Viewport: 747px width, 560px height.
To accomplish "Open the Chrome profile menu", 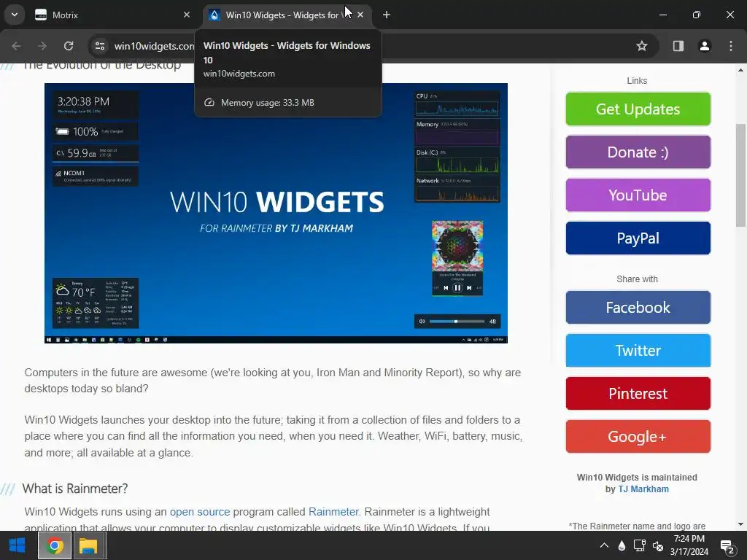I will tap(705, 46).
